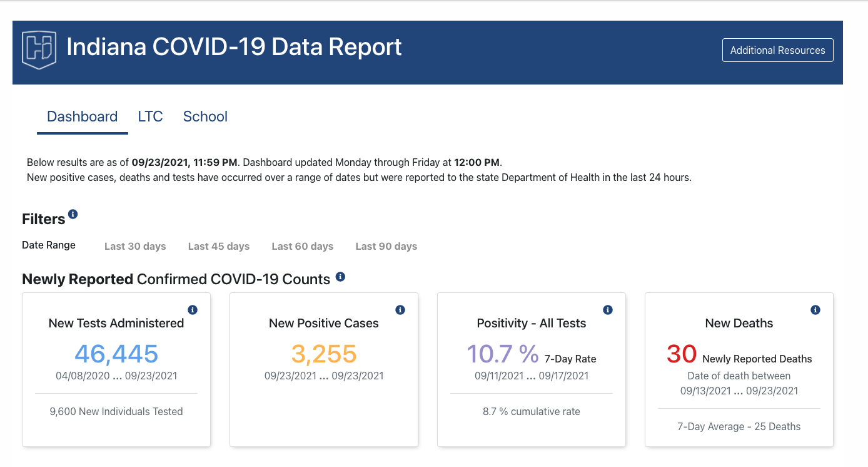Click the 12:00 PM update time text

(477, 162)
